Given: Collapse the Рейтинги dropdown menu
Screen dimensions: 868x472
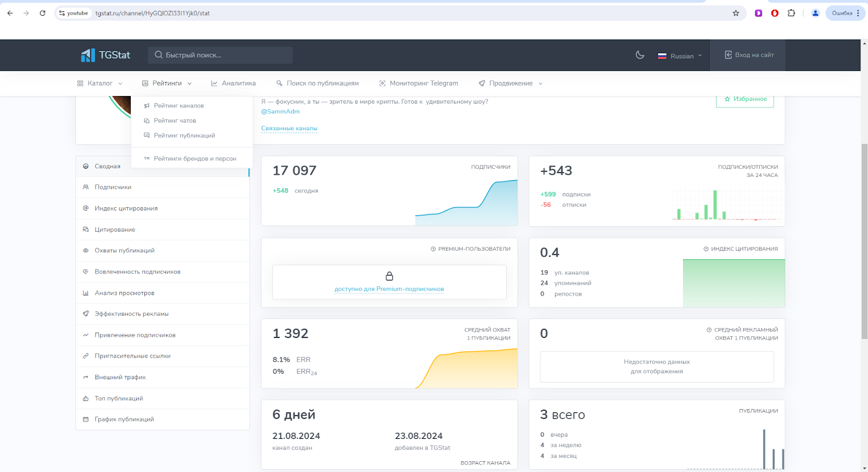Looking at the screenshot, I should (167, 83).
